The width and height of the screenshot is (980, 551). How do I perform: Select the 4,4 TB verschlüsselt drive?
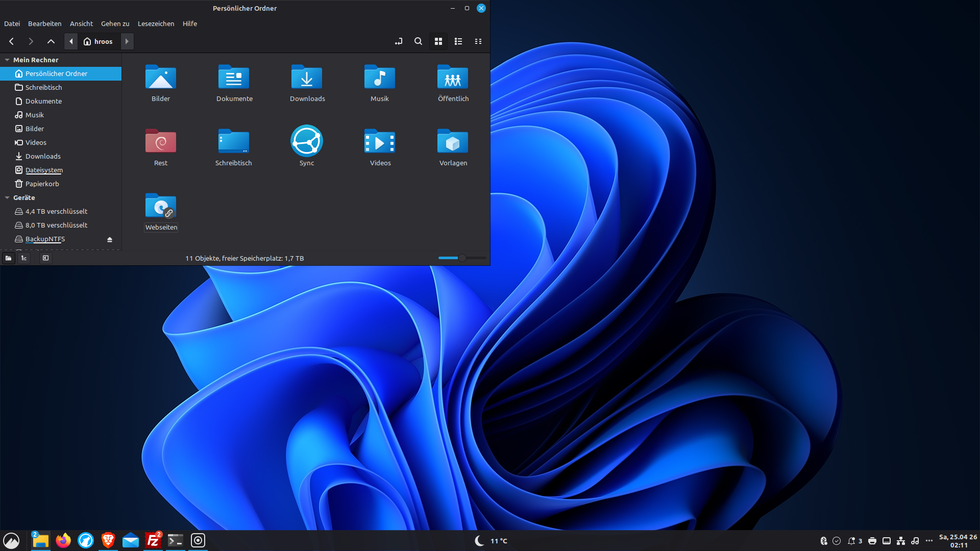61,211
